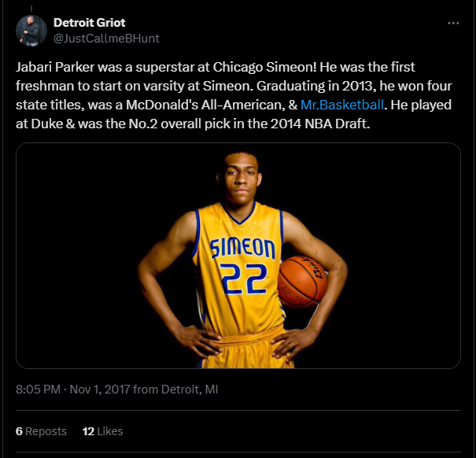This screenshot has height=458, width=476.
Task: Click the like count number 12
Action: pyautogui.click(x=88, y=431)
